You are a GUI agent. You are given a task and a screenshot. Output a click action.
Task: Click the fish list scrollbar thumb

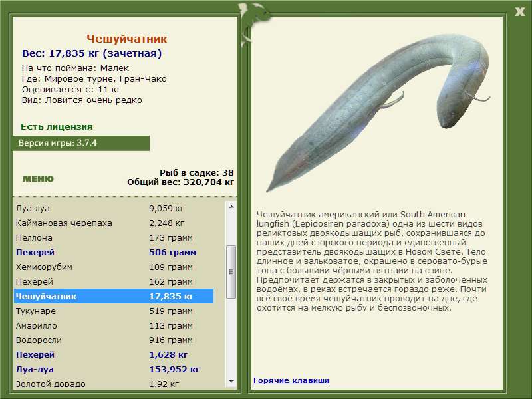[231, 271]
